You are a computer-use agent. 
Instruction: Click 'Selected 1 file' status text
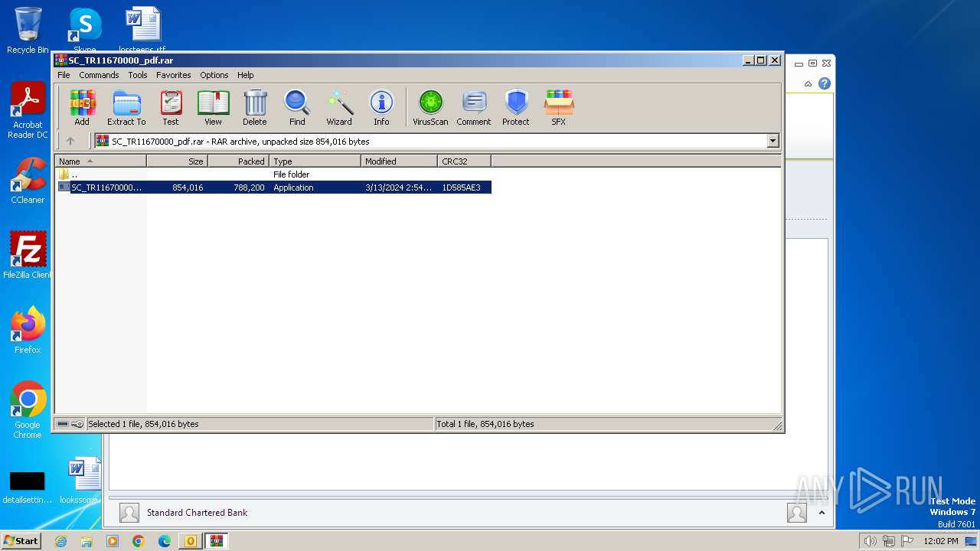click(143, 424)
